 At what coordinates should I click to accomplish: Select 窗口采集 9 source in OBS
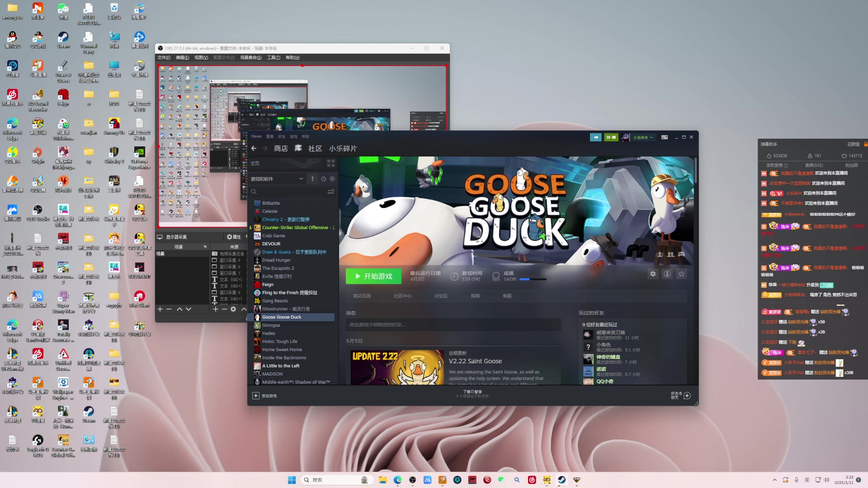[228, 260]
